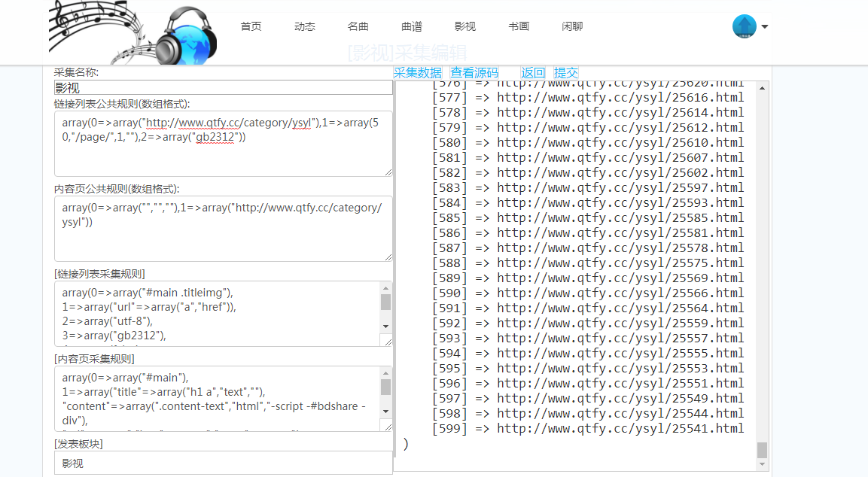The width and height of the screenshot is (868, 477).
Task: Click the 查看源码 link
Action: coord(474,72)
